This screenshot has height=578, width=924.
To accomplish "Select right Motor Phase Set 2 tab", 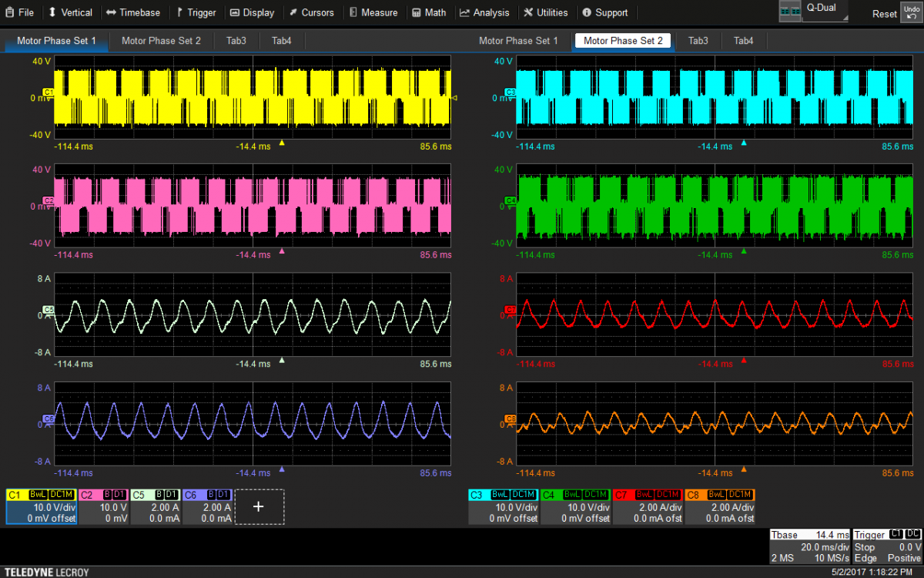I will 623,41.
